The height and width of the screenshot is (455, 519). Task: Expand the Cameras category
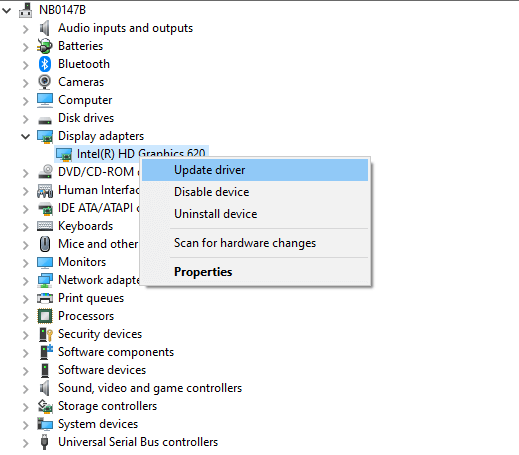click(25, 83)
